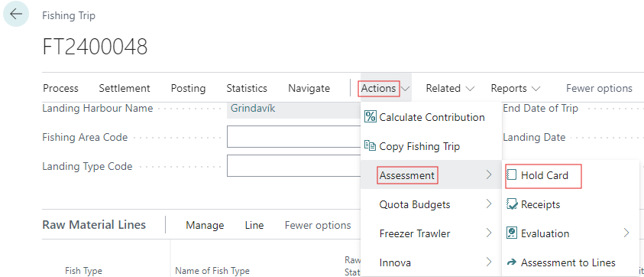Open the Reports dropdown menu
Image resolution: width=644 pixels, height=277 pixels.
(516, 89)
